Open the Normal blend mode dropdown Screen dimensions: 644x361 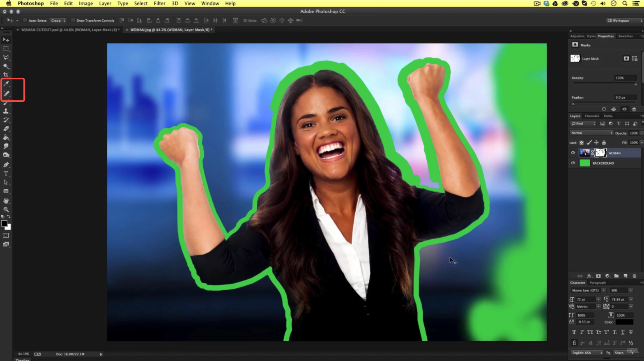click(591, 133)
